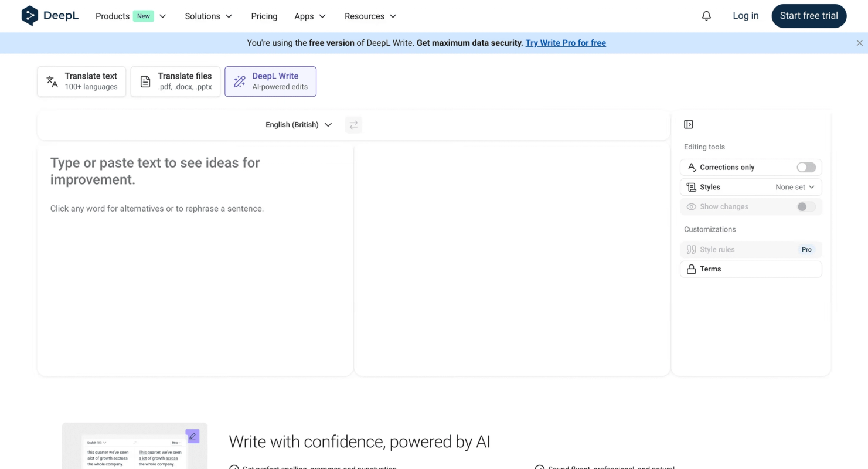Click the Pro badge on Style rules

(806, 250)
